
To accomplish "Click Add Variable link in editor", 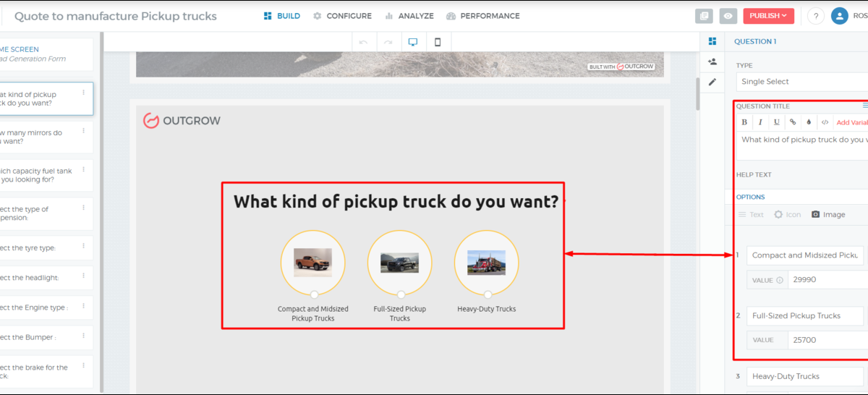I will pos(851,122).
